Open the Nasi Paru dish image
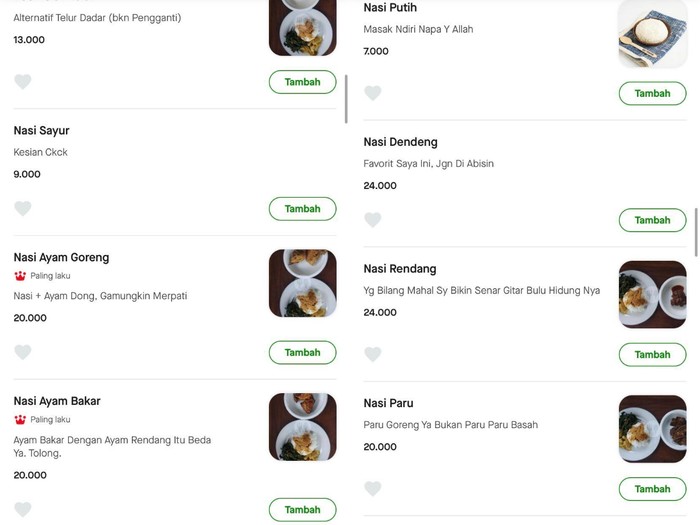 [x=652, y=429]
